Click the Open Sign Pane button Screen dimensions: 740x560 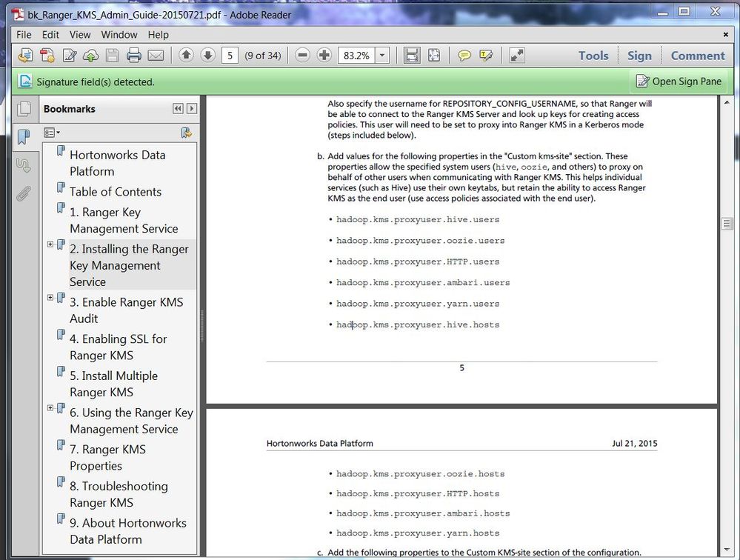679,81
